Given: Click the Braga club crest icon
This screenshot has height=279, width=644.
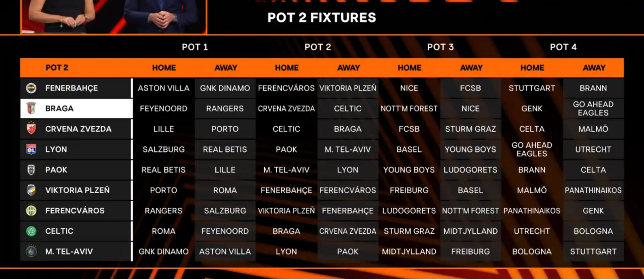Looking at the screenshot, I should [31, 109].
